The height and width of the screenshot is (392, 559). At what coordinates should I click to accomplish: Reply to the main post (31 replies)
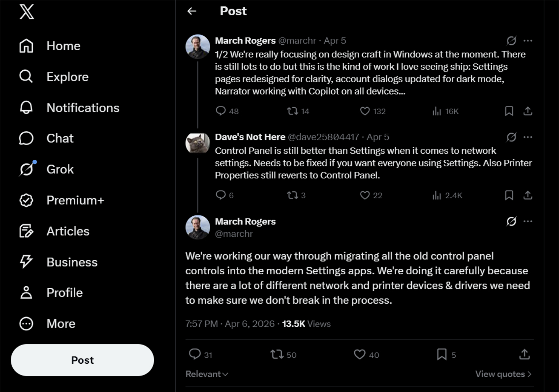click(195, 354)
